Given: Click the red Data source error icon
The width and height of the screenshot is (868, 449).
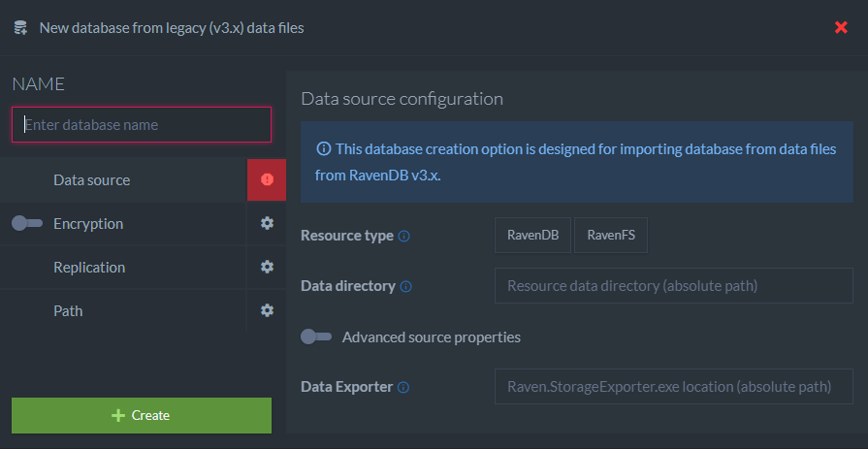Looking at the screenshot, I should [x=267, y=180].
